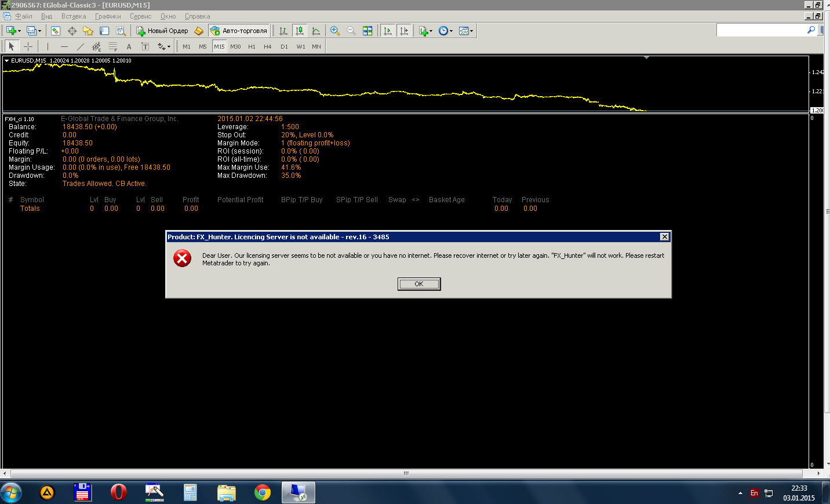Open the MetaEditor yellow book icon
Viewport: 830px width, 504px height.
point(199,31)
